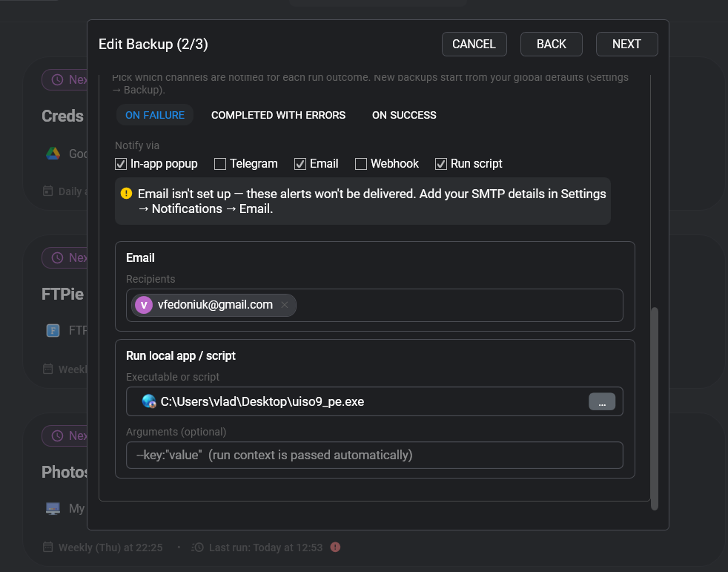The height and width of the screenshot is (572, 728).
Task: Click the executable path field
Action: coord(374,401)
